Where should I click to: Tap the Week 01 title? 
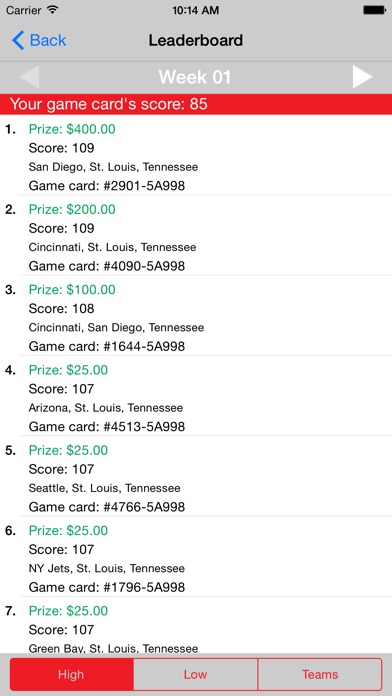coord(195,77)
